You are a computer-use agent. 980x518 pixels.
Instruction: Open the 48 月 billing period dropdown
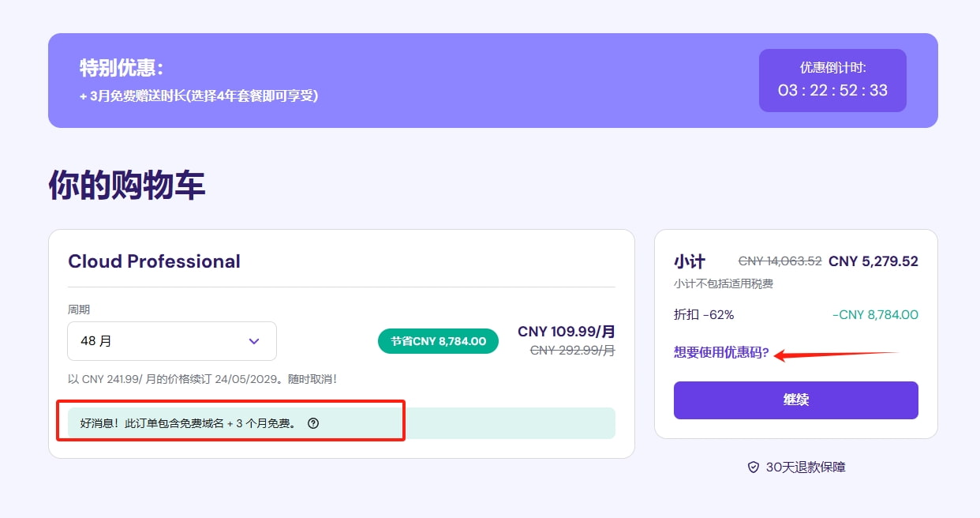click(x=171, y=340)
